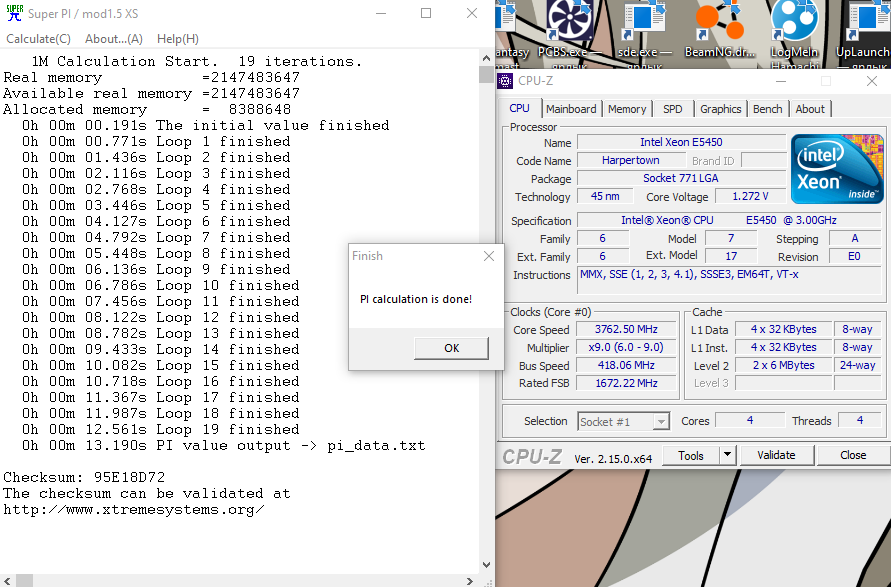
Task: Click the Checksum: 95E18D72 line
Action: click(84, 477)
